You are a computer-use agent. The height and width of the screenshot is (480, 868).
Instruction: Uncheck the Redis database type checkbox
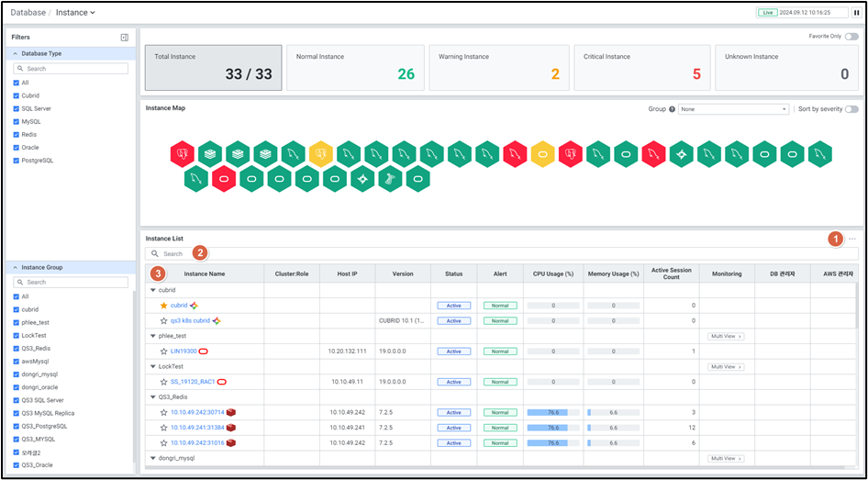tap(16, 134)
